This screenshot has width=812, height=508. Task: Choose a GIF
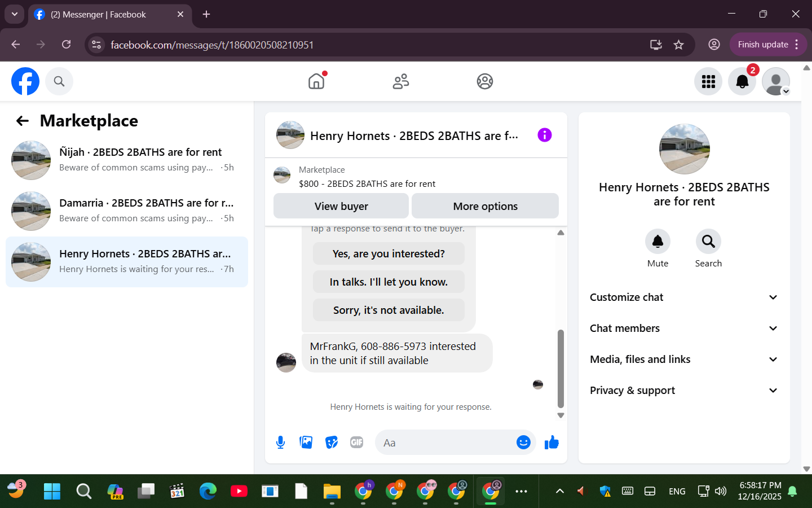(x=357, y=443)
